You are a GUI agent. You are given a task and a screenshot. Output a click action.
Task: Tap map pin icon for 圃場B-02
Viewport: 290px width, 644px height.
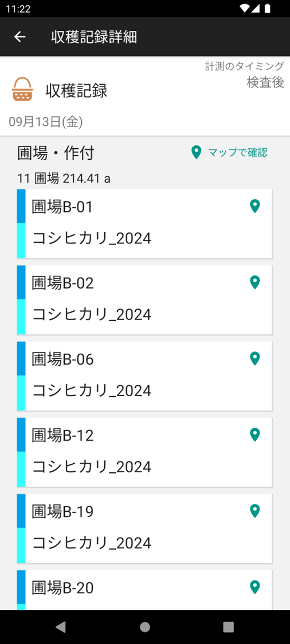[255, 282]
